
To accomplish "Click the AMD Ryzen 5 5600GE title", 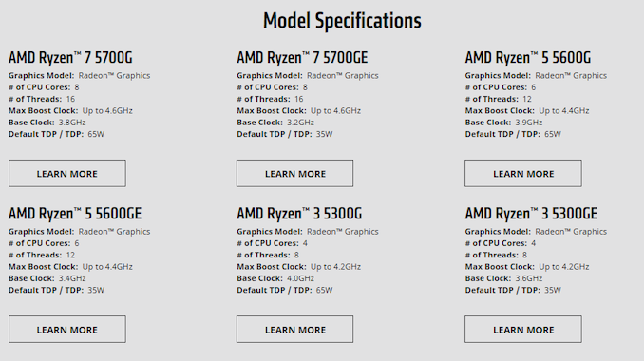I will [75, 214].
